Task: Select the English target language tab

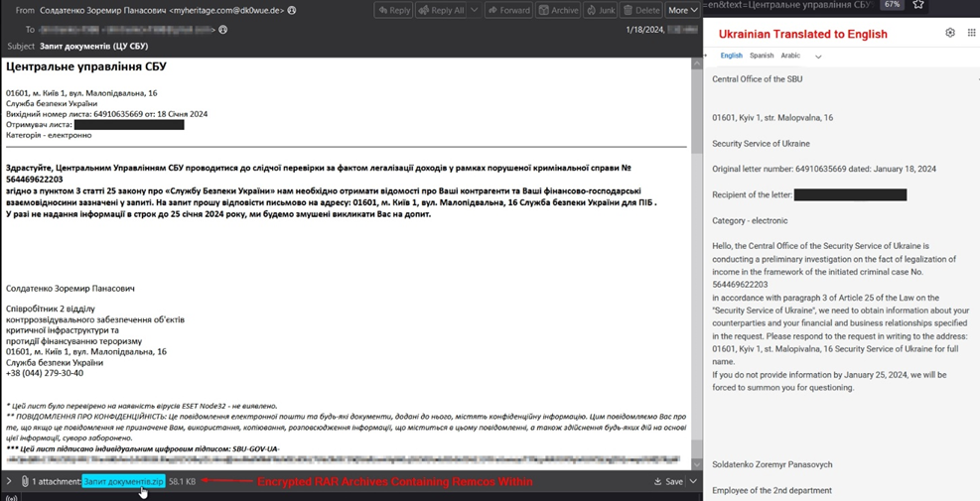Action: click(731, 56)
